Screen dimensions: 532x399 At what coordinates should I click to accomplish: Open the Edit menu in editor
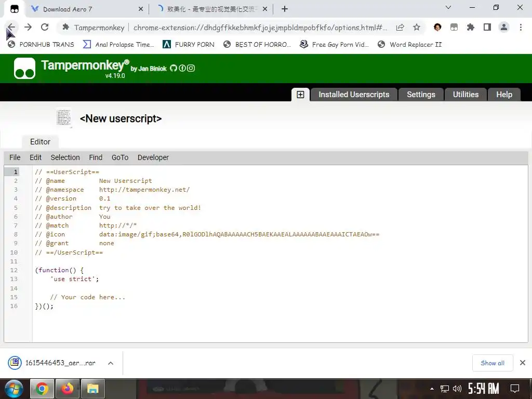(x=35, y=157)
